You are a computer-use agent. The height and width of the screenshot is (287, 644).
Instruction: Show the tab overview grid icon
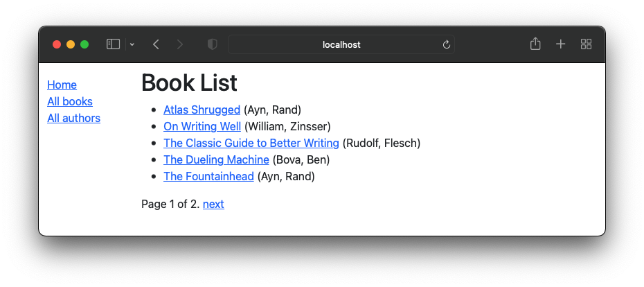point(586,44)
